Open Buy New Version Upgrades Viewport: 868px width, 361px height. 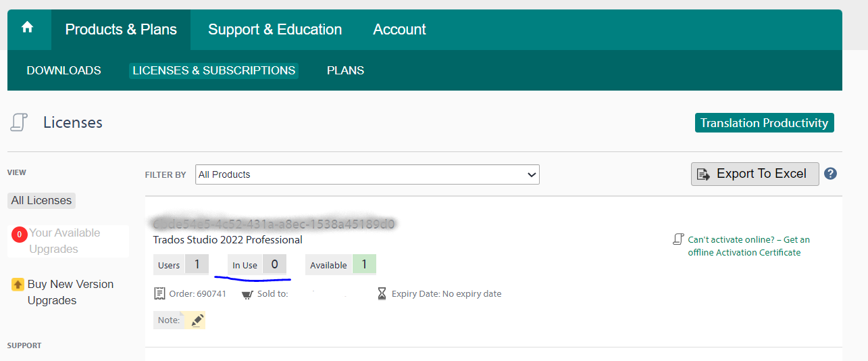point(70,292)
